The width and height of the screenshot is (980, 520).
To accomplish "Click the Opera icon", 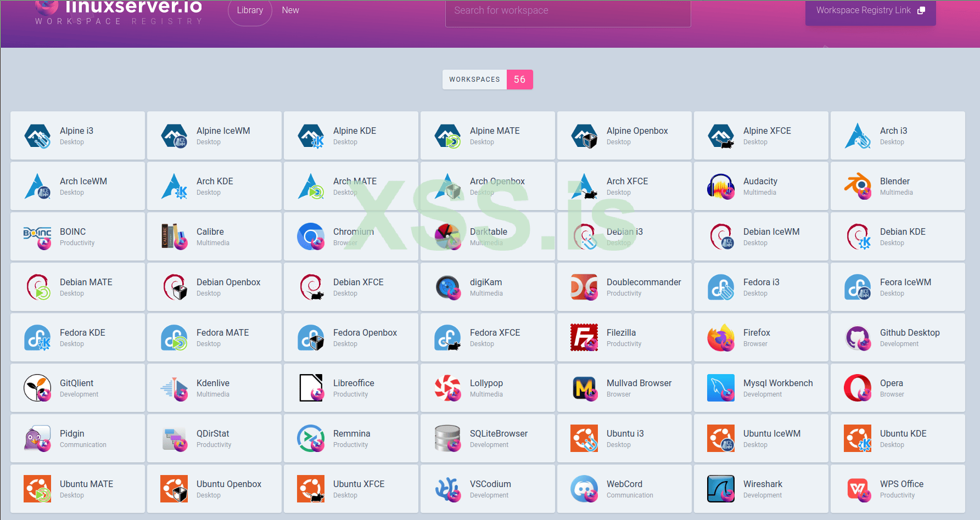I will [858, 388].
